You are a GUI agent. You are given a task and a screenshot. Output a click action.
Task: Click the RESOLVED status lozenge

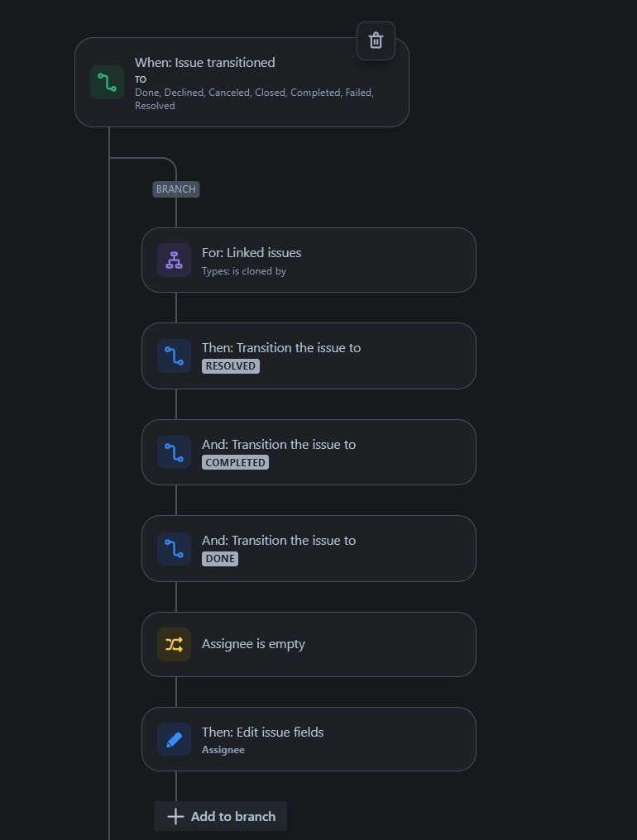tap(230, 366)
